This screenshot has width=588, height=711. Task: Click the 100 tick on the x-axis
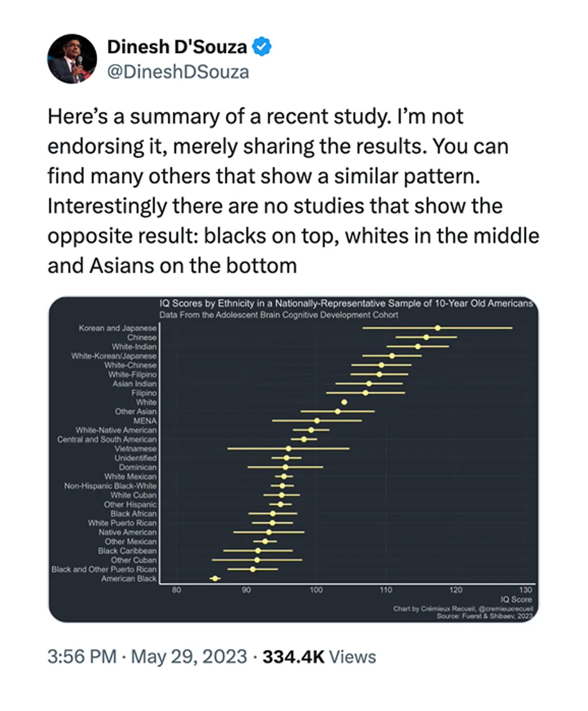[316, 590]
